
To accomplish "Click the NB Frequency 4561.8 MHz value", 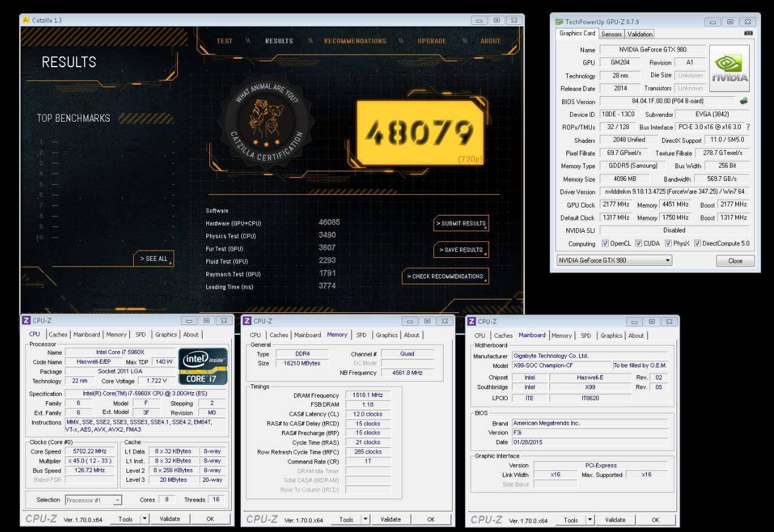I will click(x=406, y=373).
